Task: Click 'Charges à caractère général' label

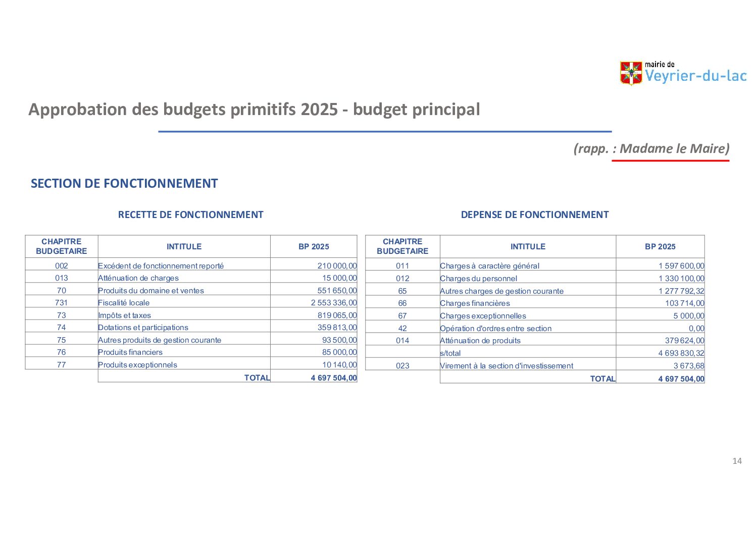Action: click(489, 266)
